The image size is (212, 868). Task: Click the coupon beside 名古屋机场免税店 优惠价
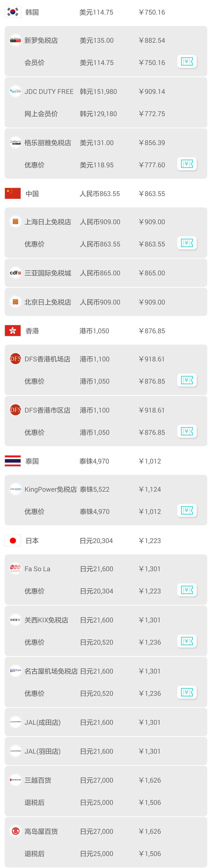tap(187, 693)
